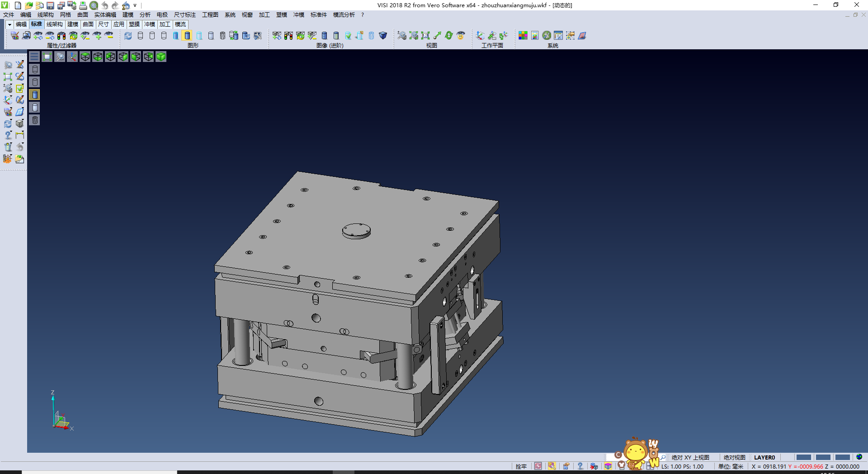Open file using the folder icon

28,5
